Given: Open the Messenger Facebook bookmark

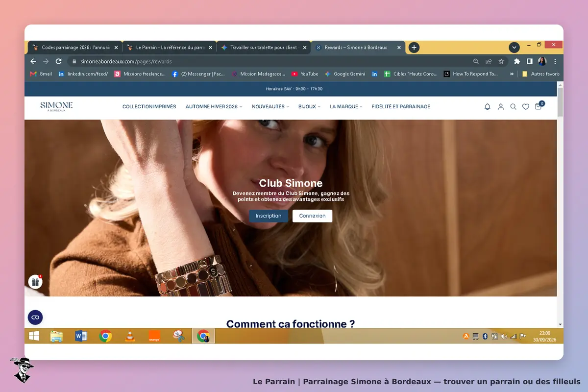Looking at the screenshot, I should click(x=198, y=74).
